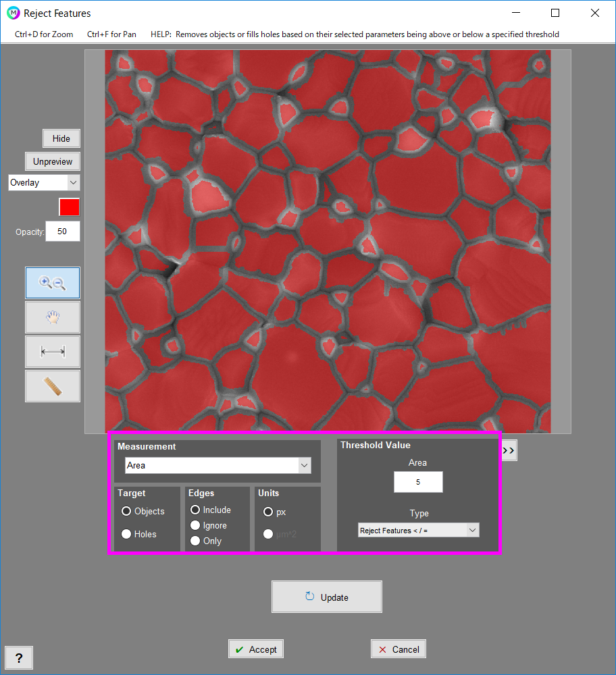616x675 pixels.
Task: Select the zoom in/out magnifier tool
Action: click(x=53, y=283)
